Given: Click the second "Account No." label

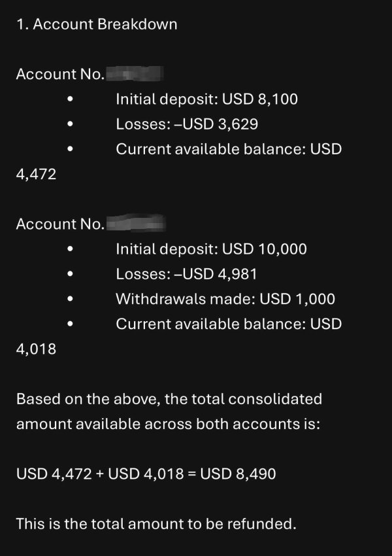Looking at the screenshot, I should point(59,224).
